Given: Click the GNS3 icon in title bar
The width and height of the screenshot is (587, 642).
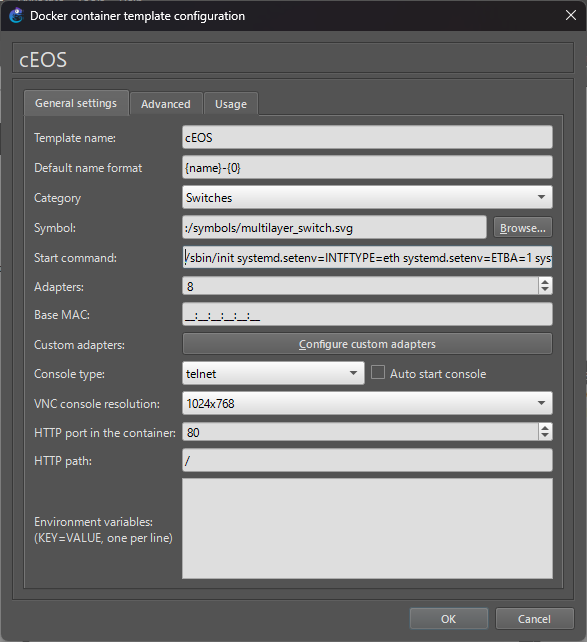Looking at the screenshot, I should click(x=16, y=16).
